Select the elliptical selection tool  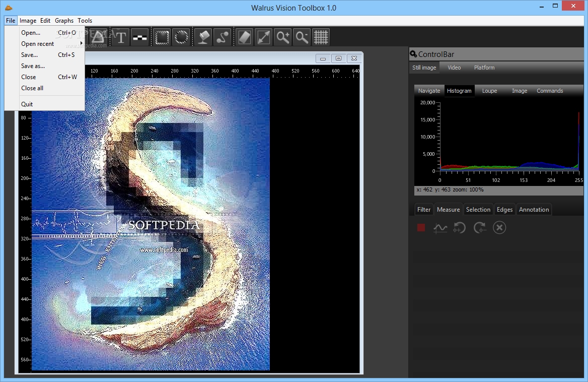pos(182,37)
